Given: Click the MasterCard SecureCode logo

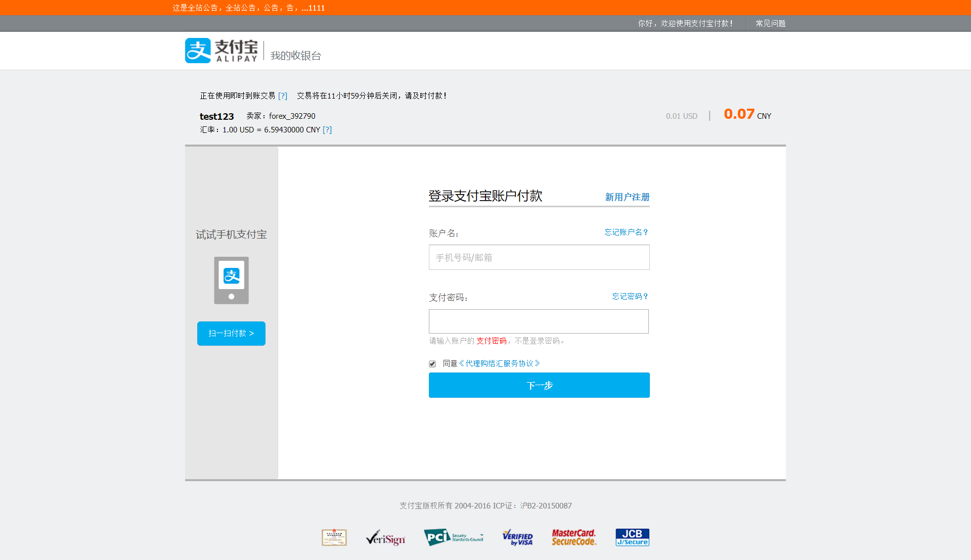Looking at the screenshot, I should (573, 537).
